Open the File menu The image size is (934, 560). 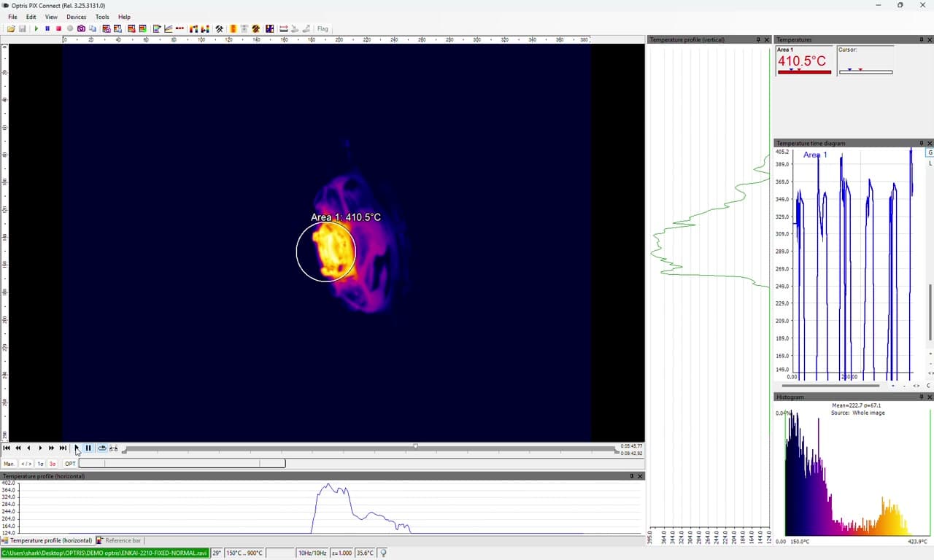12,17
